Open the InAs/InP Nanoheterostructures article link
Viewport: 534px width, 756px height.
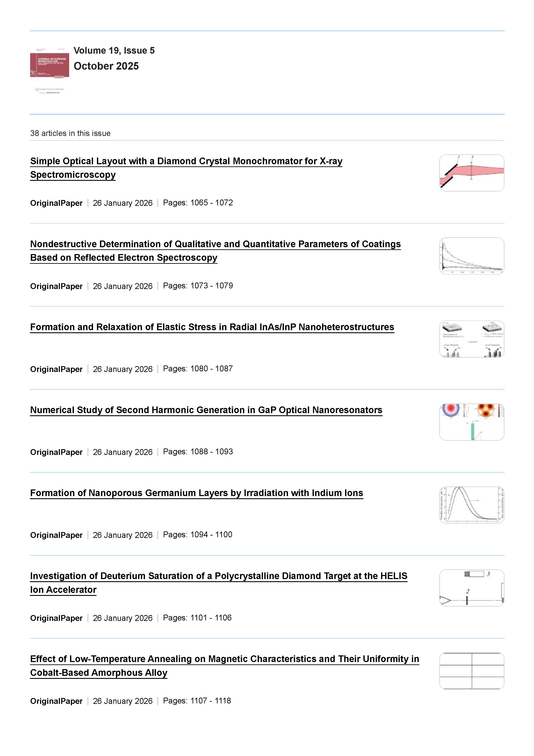tap(212, 327)
